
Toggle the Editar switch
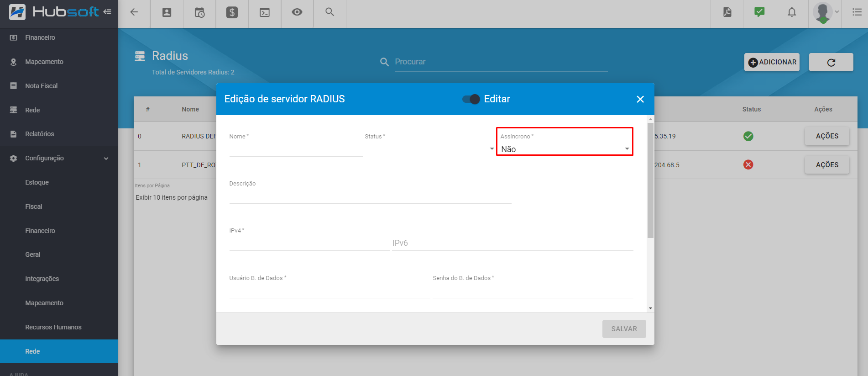point(471,99)
